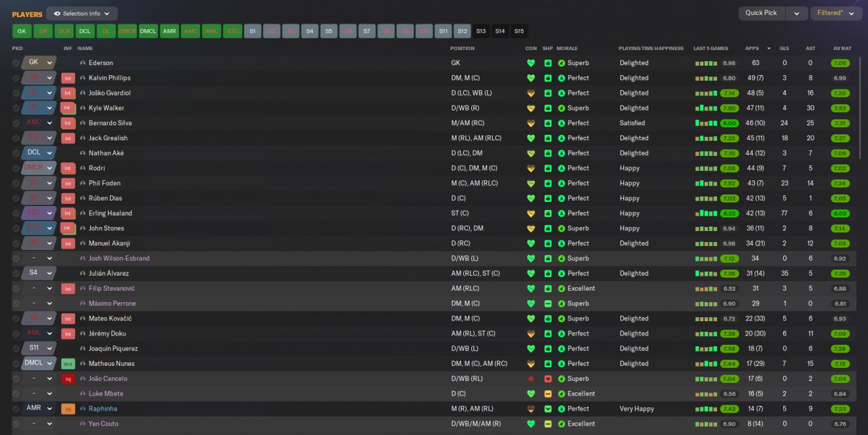Click the Quick Pick button
The width and height of the screenshot is (868, 435).
tap(762, 14)
